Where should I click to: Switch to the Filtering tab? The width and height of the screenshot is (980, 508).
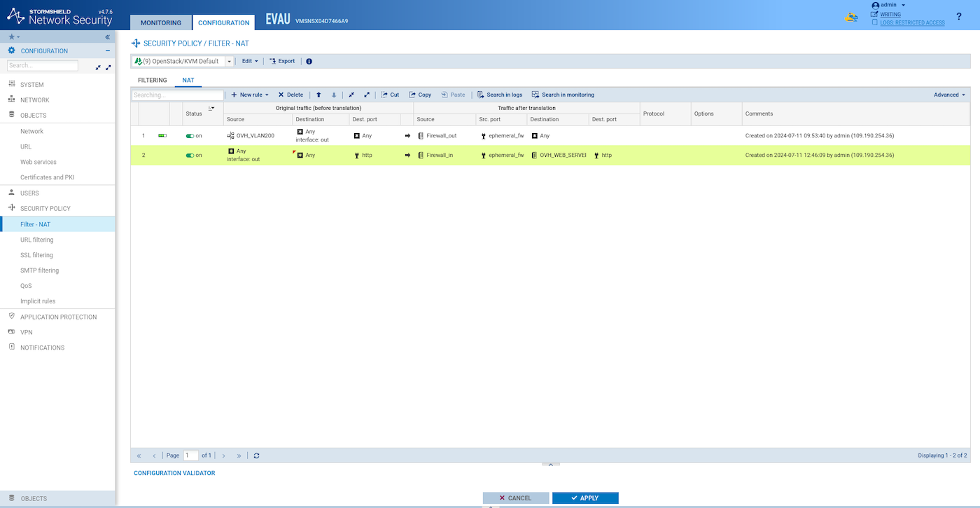point(152,81)
